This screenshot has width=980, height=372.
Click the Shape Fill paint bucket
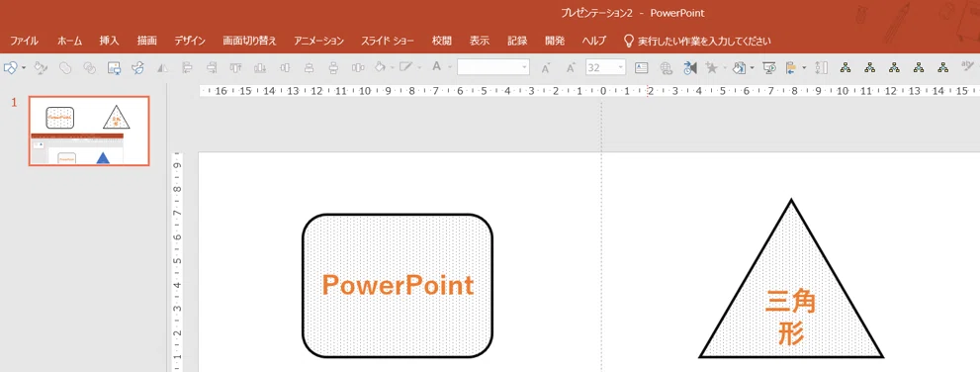click(380, 67)
